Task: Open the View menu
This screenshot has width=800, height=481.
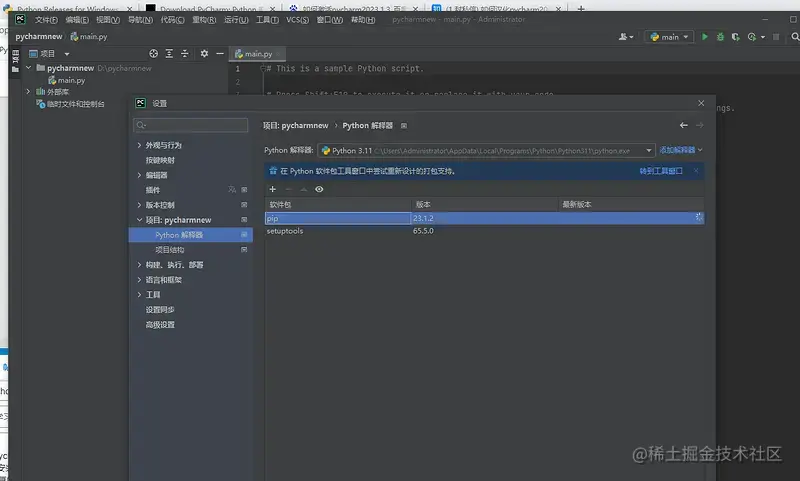Action: [x=108, y=19]
